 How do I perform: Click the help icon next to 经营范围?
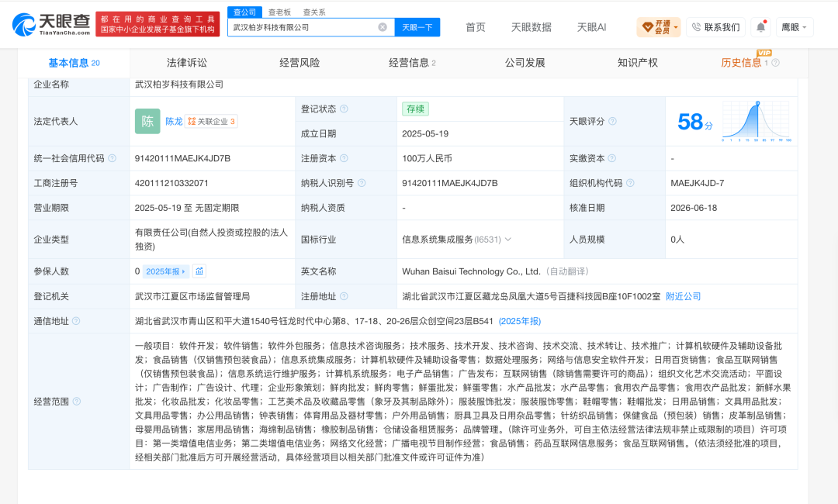(76, 401)
